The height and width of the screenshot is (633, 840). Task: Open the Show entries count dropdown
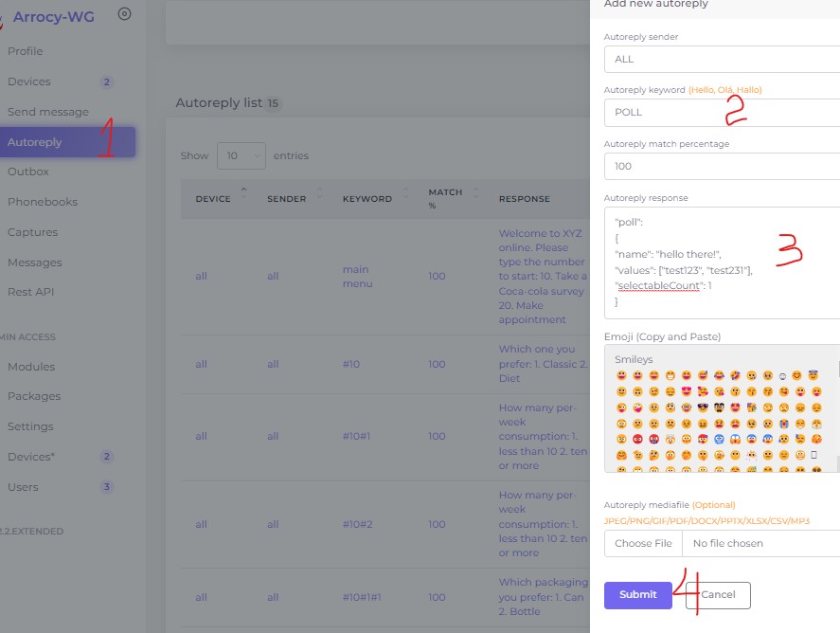pos(241,155)
